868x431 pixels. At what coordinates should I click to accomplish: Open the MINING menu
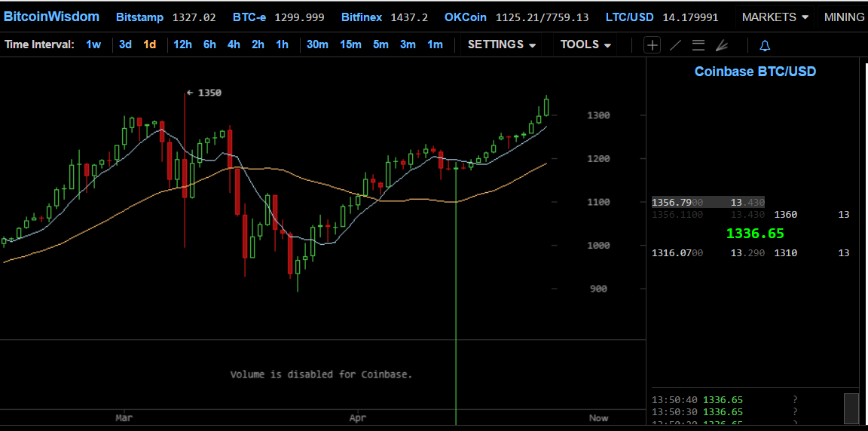pyautogui.click(x=843, y=17)
